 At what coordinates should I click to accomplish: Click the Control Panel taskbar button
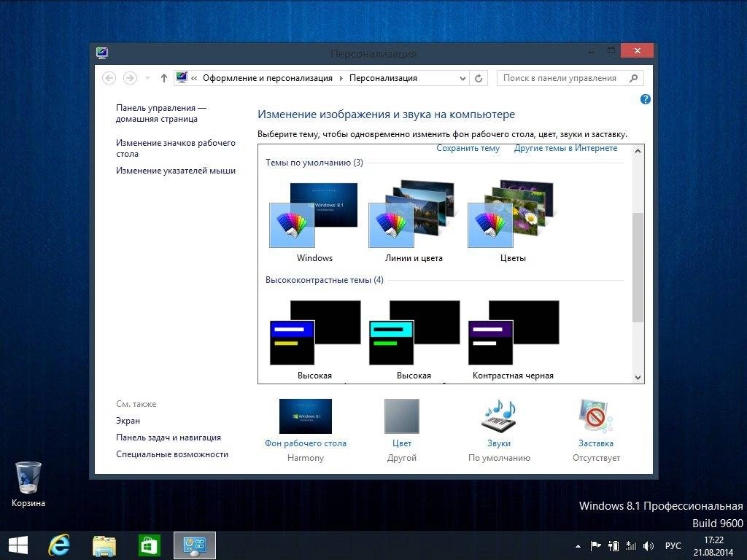(194, 545)
